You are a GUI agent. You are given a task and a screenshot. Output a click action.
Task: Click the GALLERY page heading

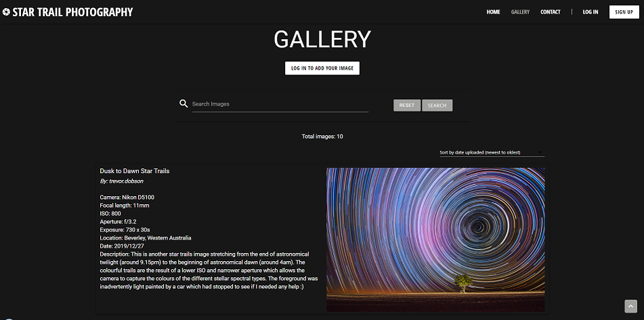(x=322, y=40)
